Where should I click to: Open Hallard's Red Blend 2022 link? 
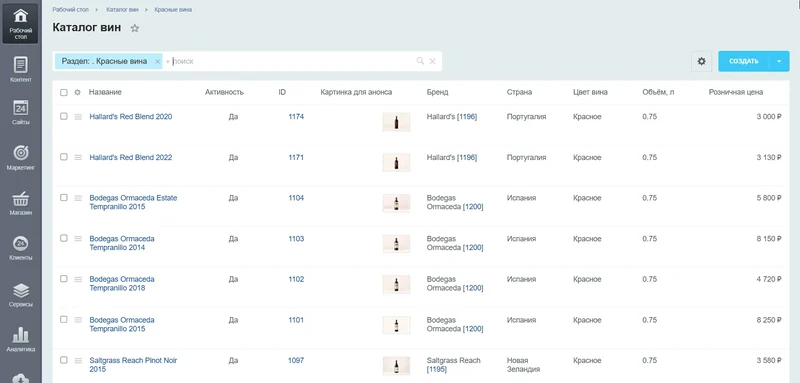click(131, 158)
